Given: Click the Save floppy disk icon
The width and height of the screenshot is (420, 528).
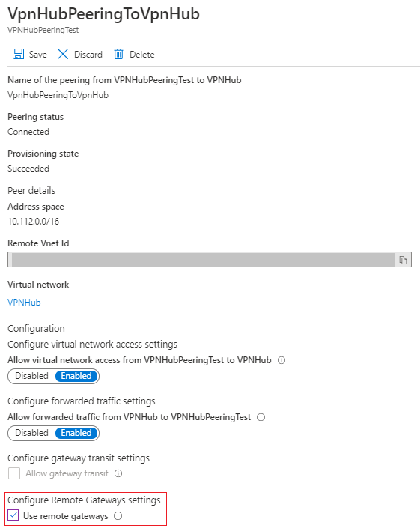Looking at the screenshot, I should [x=18, y=54].
